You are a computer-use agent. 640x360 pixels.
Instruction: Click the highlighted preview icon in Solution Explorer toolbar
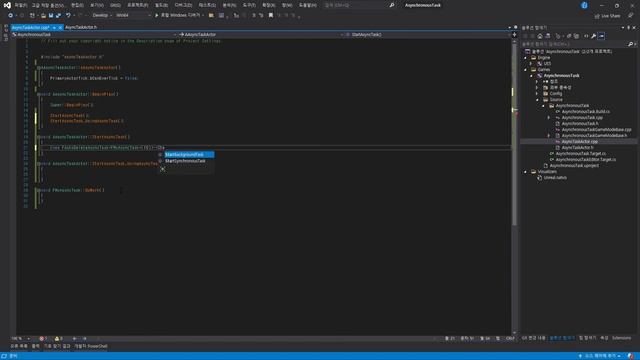click(x=601, y=36)
